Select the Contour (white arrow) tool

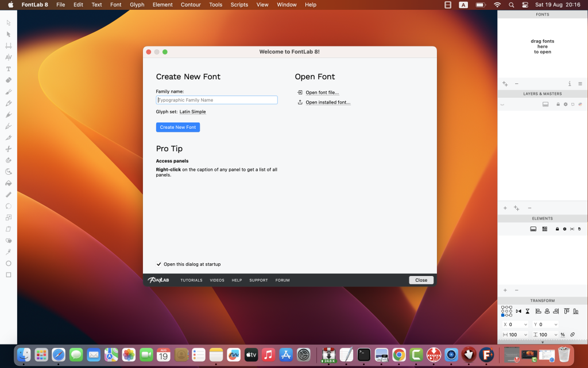point(8,23)
